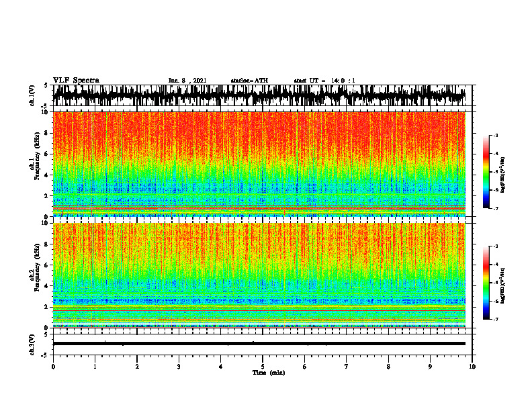Click the ch.1 color bar unit label
This screenshot has width=532, height=411.
coord(503,175)
